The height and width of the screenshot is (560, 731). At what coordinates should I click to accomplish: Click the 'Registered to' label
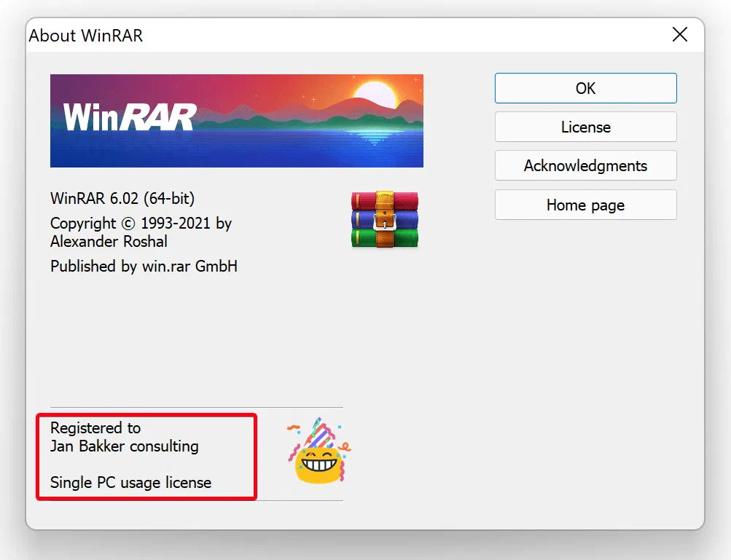point(95,427)
